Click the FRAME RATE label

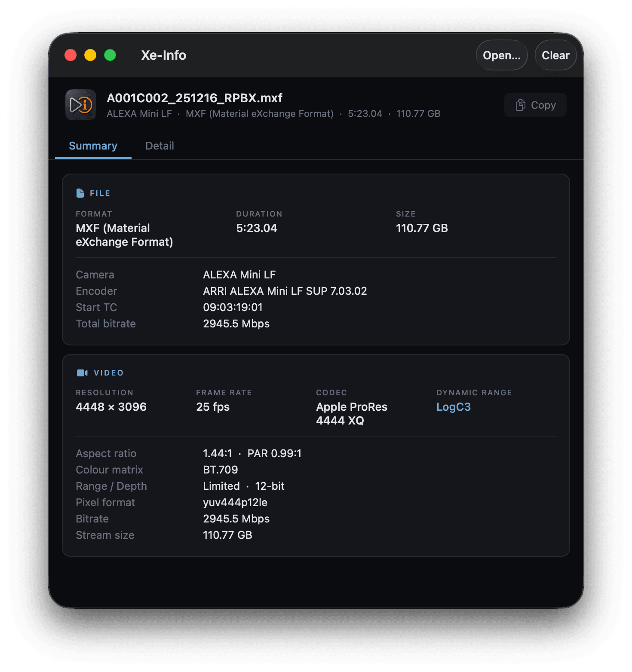pos(224,393)
